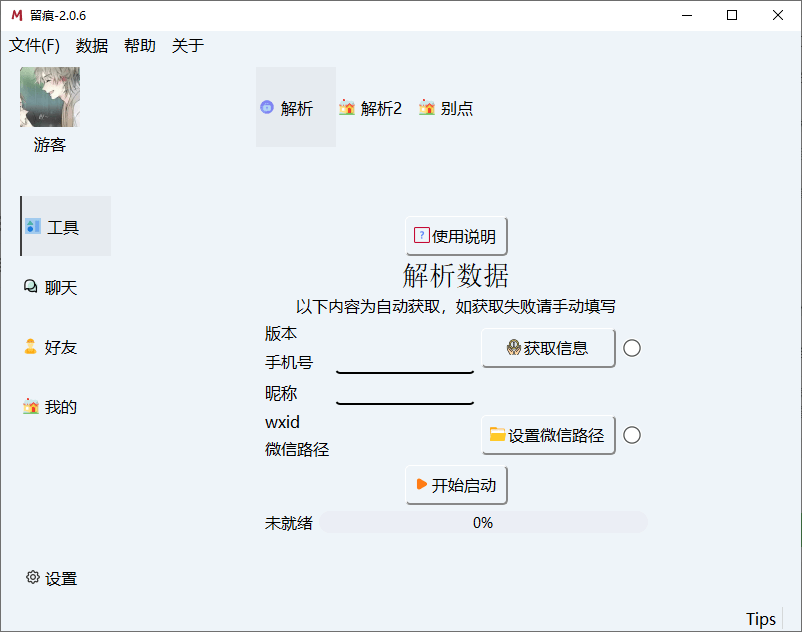Image resolution: width=802 pixels, height=632 pixels.
Task: Select the radio circle beside 获取信息
Action: (x=631, y=348)
